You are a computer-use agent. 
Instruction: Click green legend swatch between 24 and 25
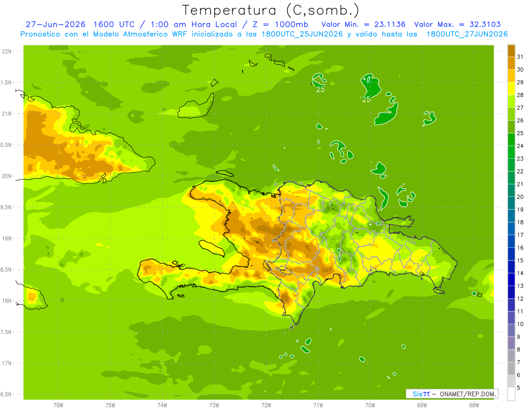[511, 140]
